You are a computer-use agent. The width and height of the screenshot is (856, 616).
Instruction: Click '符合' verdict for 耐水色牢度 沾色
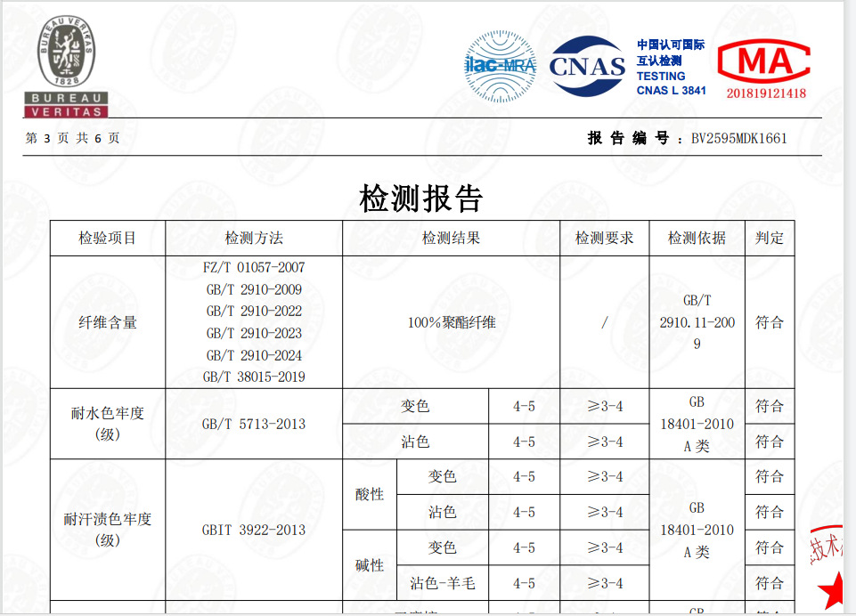pos(770,442)
